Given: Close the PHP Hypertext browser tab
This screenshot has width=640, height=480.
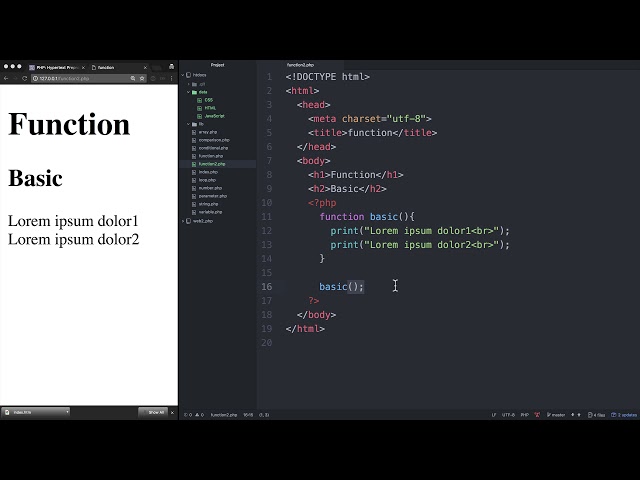Looking at the screenshot, I should click(83, 67).
